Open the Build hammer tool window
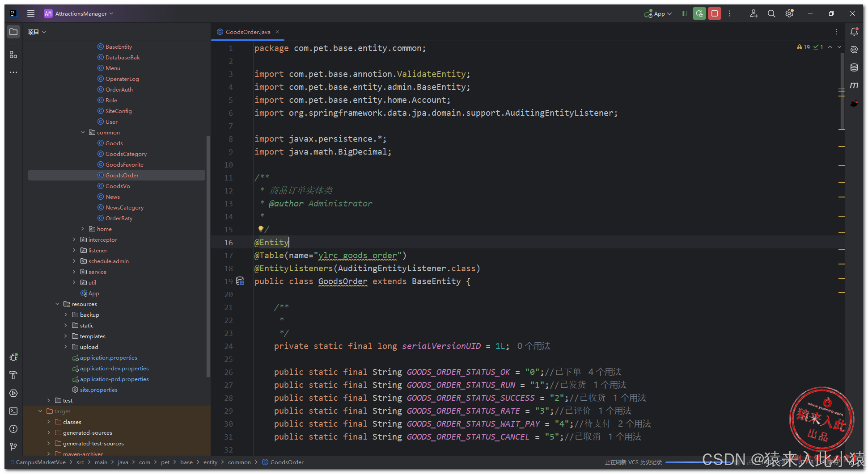The height and width of the screenshot is (474, 868). coord(13,375)
